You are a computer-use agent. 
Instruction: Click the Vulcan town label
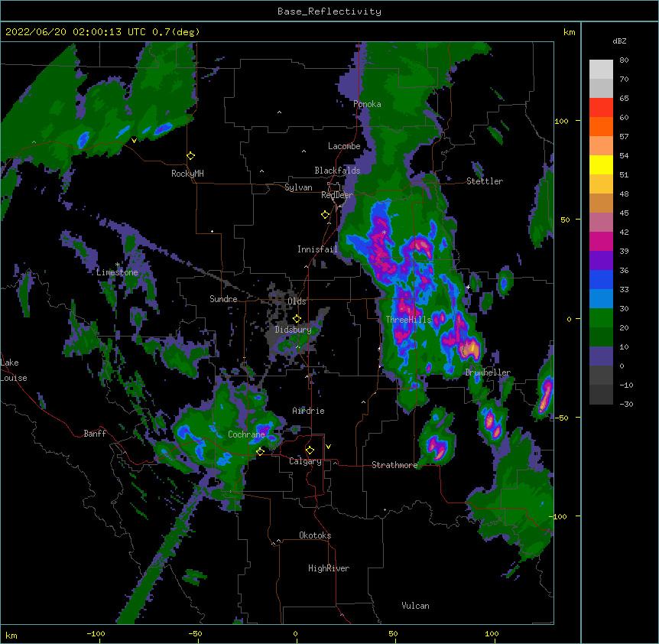(x=415, y=606)
